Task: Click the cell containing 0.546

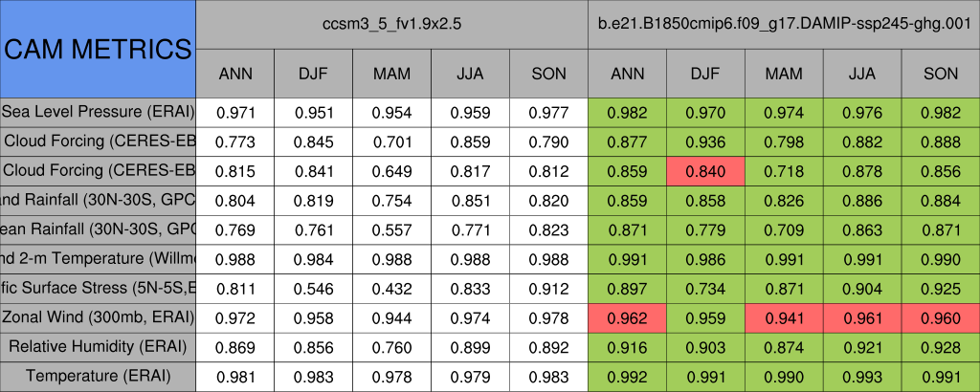Action: click(314, 288)
